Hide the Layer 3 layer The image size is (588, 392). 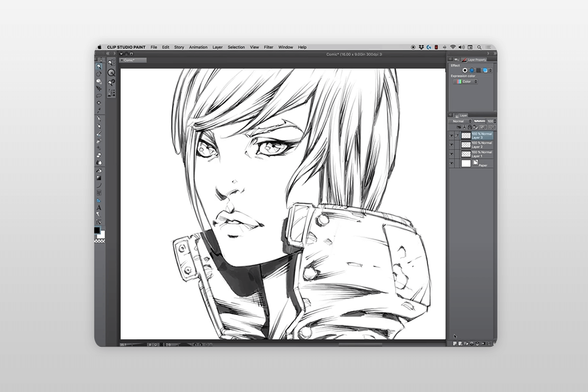click(451, 135)
